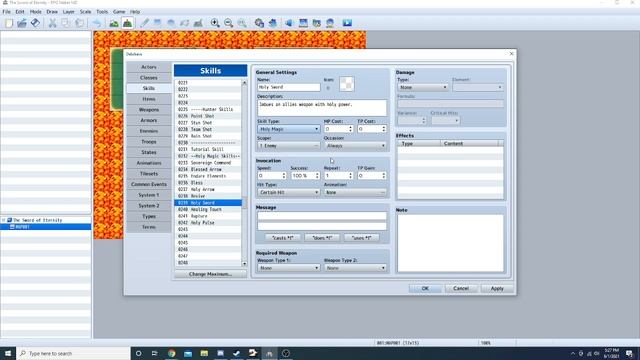The image size is (640, 360).
Task: Open the Event Searcher icon
Action: (303, 23)
